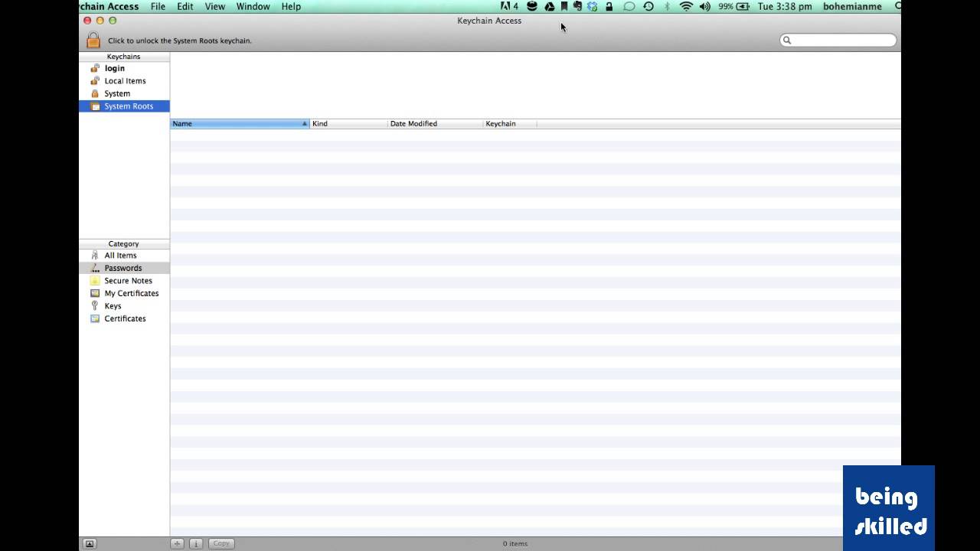Click the Name column sort arrow
Screen dimensions: 980x551
(x=304, y=123)
